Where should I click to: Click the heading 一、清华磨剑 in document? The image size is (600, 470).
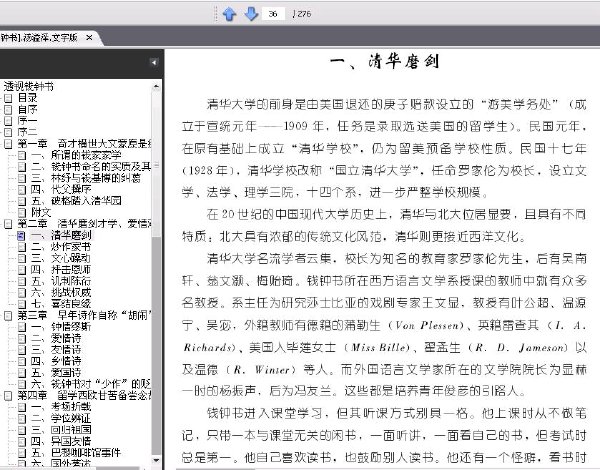click(384, 62)
